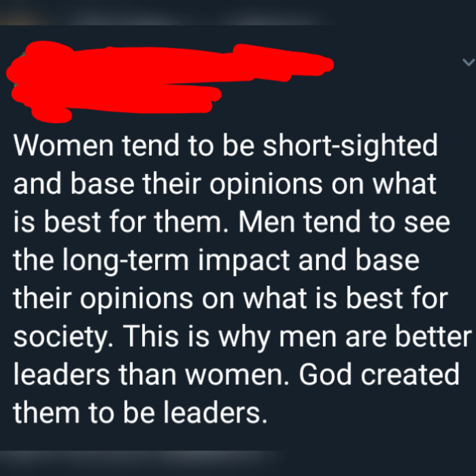Open the tweet options chevron menu
Viewport: 476px width, 476px height.
coord(467,63)
